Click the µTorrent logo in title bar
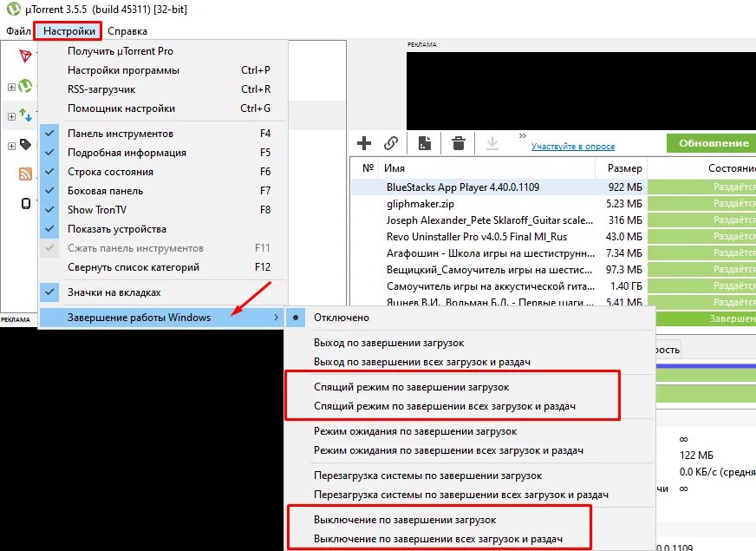 14,9
